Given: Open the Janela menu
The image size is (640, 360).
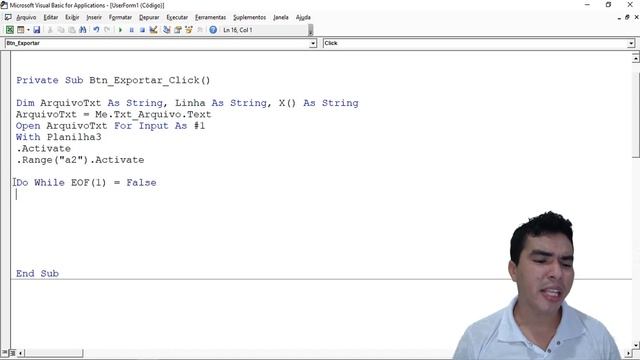Looking at the screenshot, I should [281, 17].
